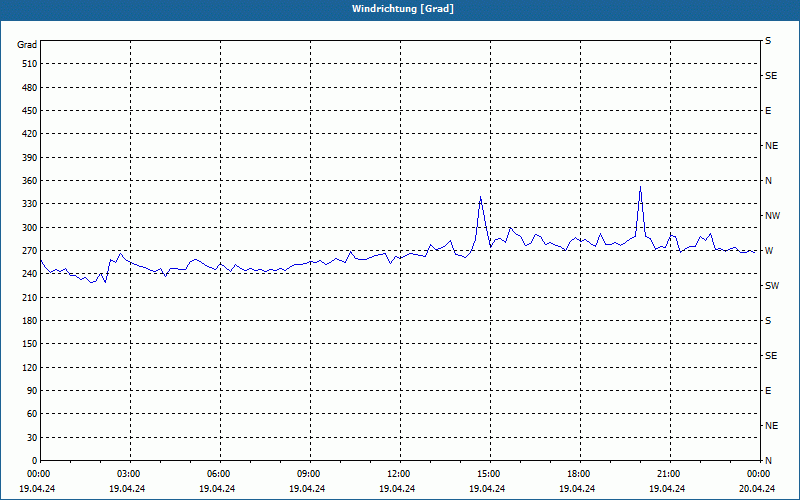Click the 09:00 time axis label
Viewport: 800px width, 500px height.
click(309, 474)
